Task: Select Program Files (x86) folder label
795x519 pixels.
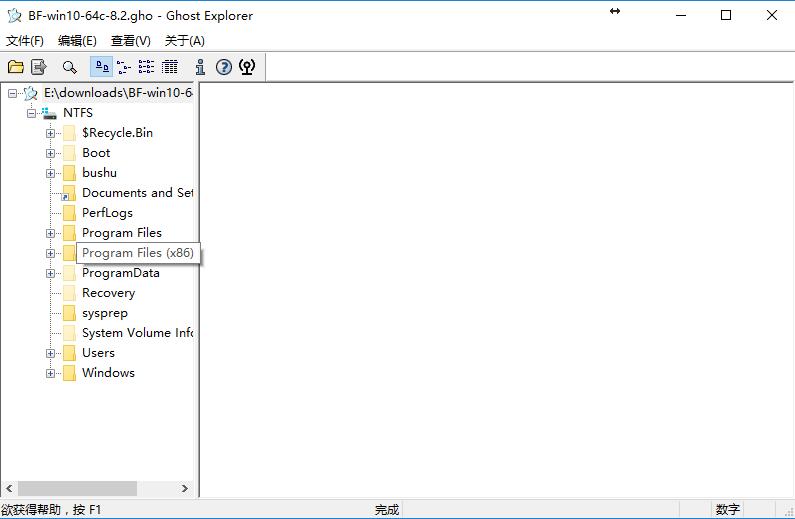Action: pyautogui.click(x=138, y=253)
